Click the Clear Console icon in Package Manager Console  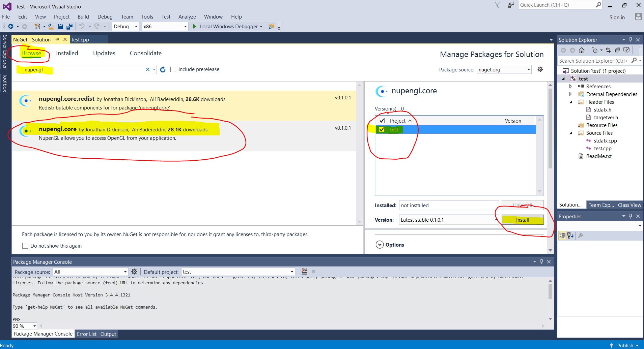[x=305, y=272]
